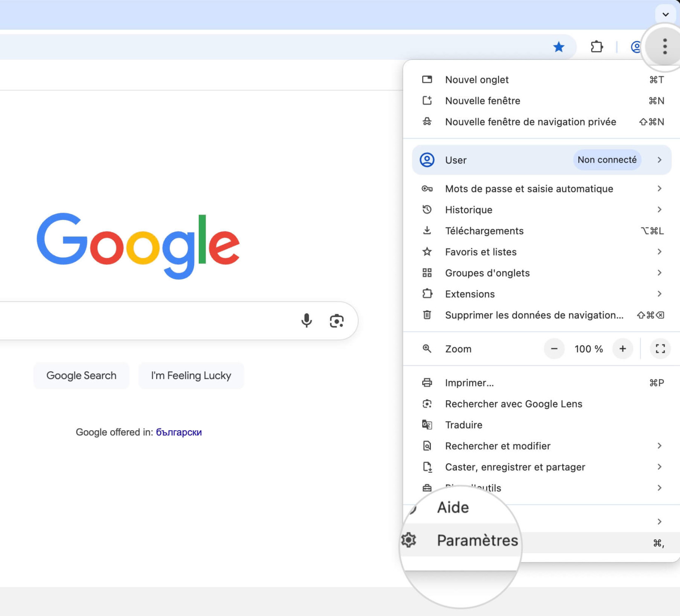Image resolution: width=680 pixels, height=616 pixels.
Task: Click the Nouvelle fenêtre window icon
Action: [x=427, y=101]
